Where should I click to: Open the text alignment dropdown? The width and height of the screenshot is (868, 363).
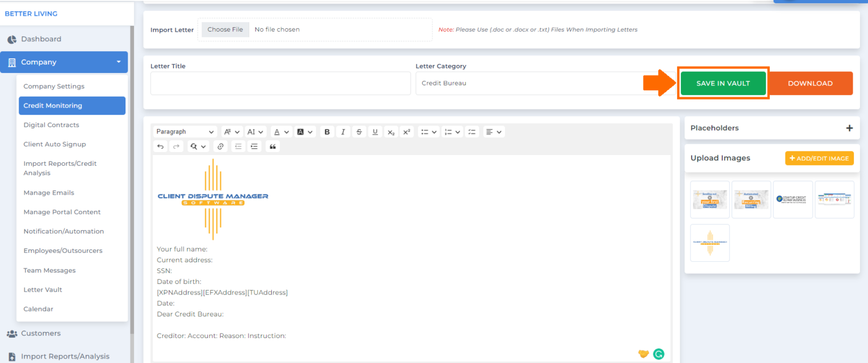tap(494, 132)
